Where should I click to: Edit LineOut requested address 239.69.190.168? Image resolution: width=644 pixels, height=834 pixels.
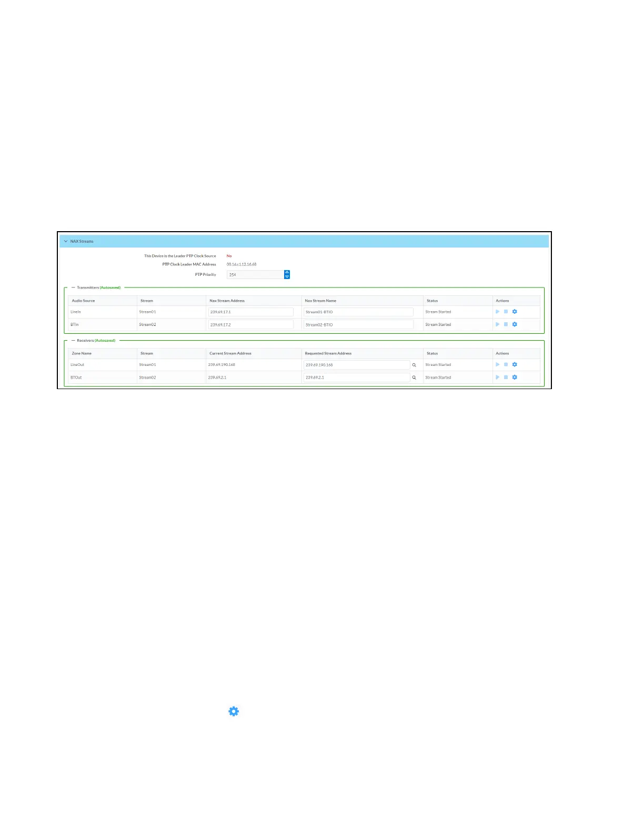(x=357, y=365)
